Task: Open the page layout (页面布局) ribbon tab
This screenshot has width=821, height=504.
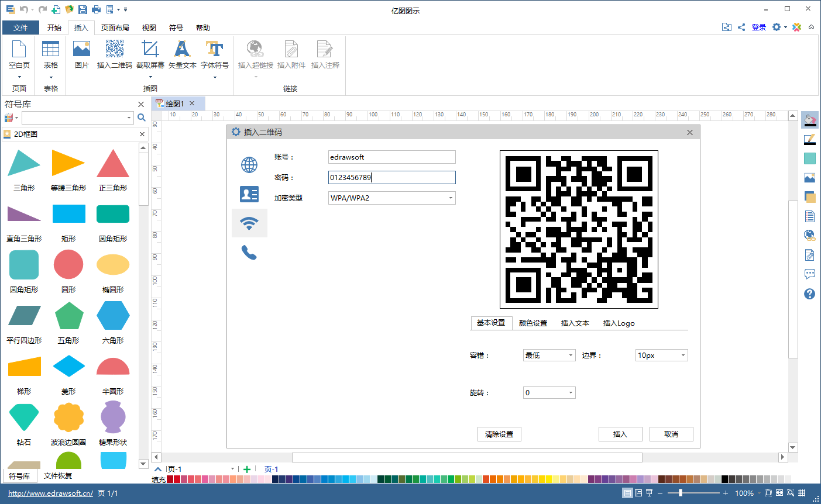Action: pyautogui.click(x=115, y=27)
